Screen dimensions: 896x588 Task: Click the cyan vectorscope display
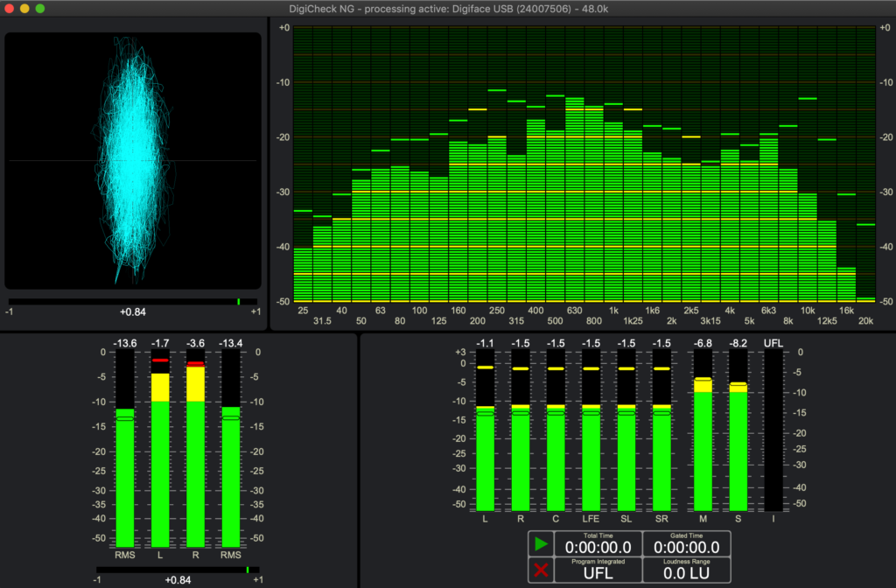133,161
